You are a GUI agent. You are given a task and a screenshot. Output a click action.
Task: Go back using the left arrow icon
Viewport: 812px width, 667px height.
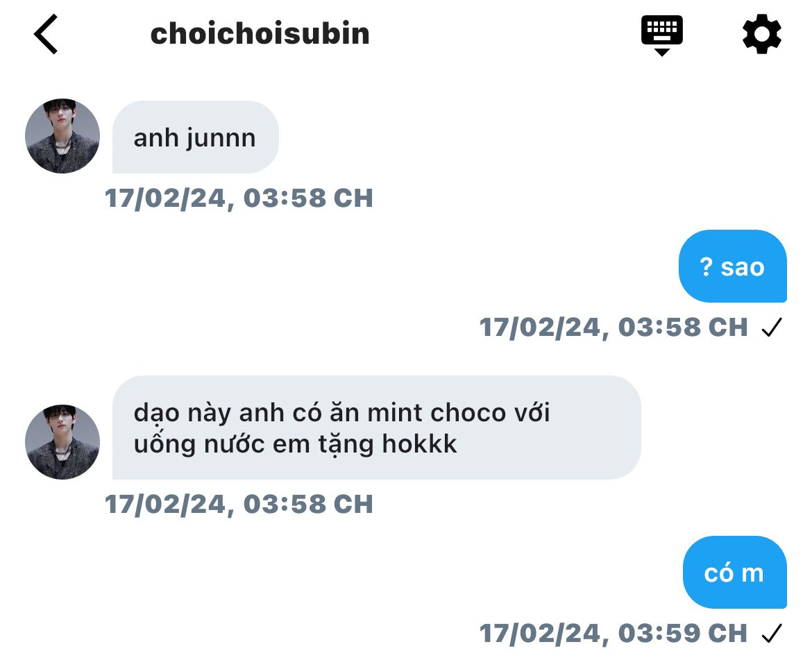[x=46, y=34]
